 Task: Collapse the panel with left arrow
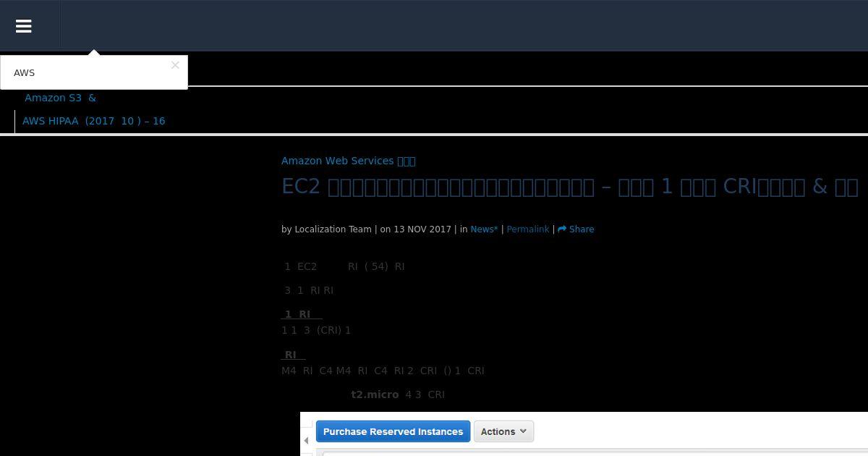pyautogui.click(x=306, y=441)
